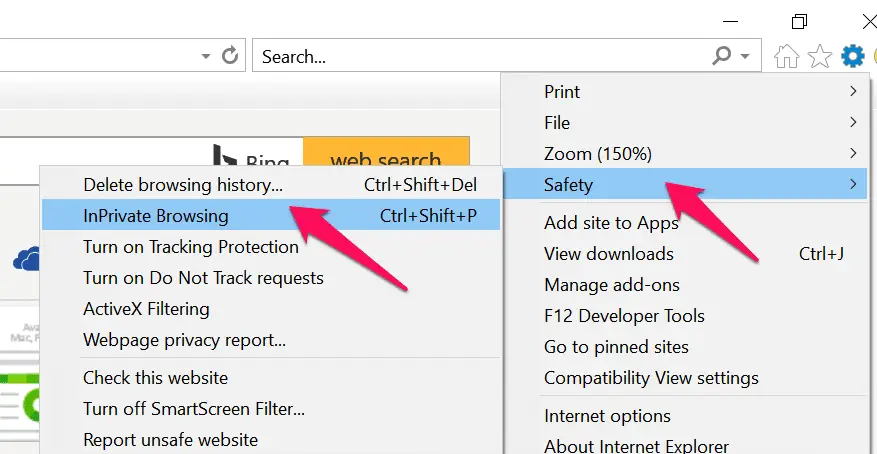Click the search magnifier icon
877x454 pixels.
[x=722, y=55]
